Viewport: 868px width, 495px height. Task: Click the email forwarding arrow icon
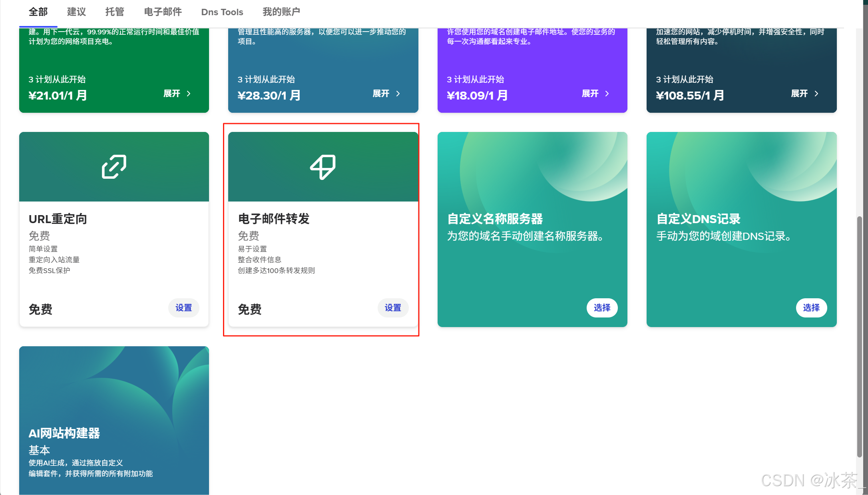(323, 167)
